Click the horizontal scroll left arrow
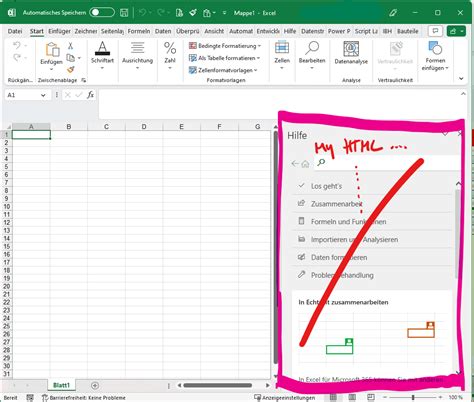Screen dimensions: 474x402 tap(179, 385)
